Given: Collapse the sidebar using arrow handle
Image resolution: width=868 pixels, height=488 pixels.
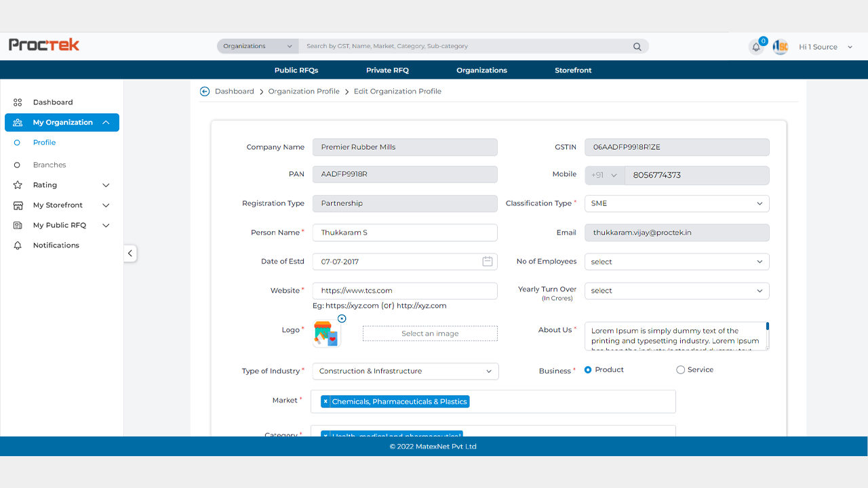Looking at the screenshot, I should click(130, 253).
